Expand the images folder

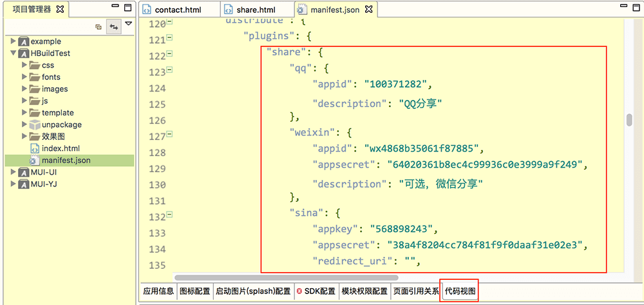click(x=24, y=89)
